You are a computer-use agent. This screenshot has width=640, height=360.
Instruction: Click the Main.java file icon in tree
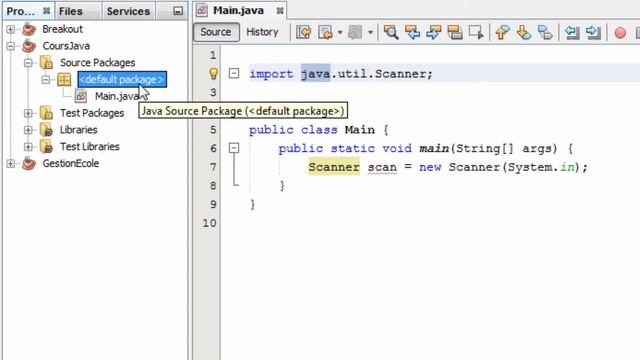click(x=81, y=96)
